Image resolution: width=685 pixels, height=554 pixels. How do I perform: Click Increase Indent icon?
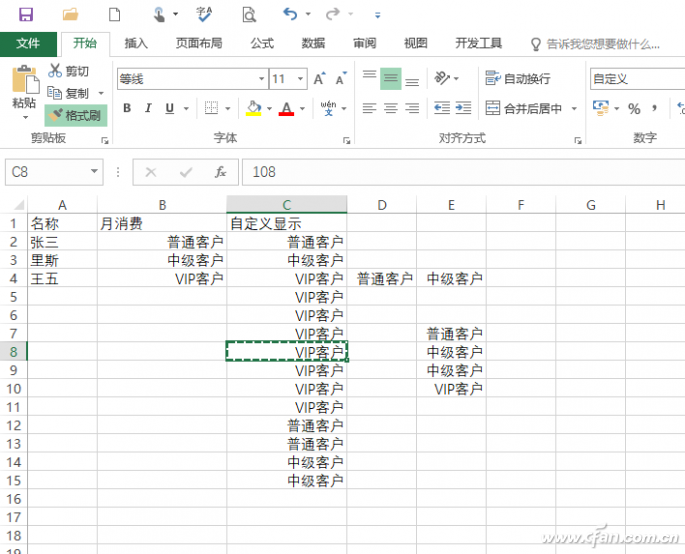tap(463, 108)
